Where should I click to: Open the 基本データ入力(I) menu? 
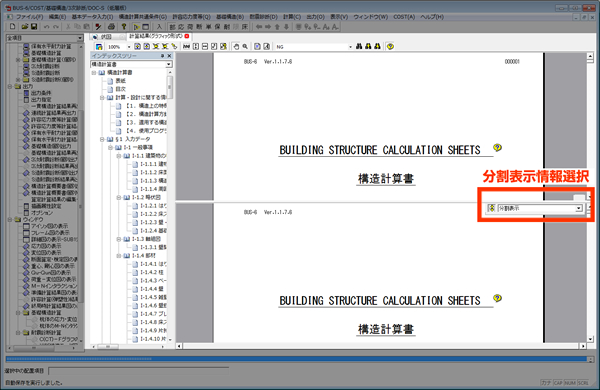pyautogui.click(x=92, y=17)
